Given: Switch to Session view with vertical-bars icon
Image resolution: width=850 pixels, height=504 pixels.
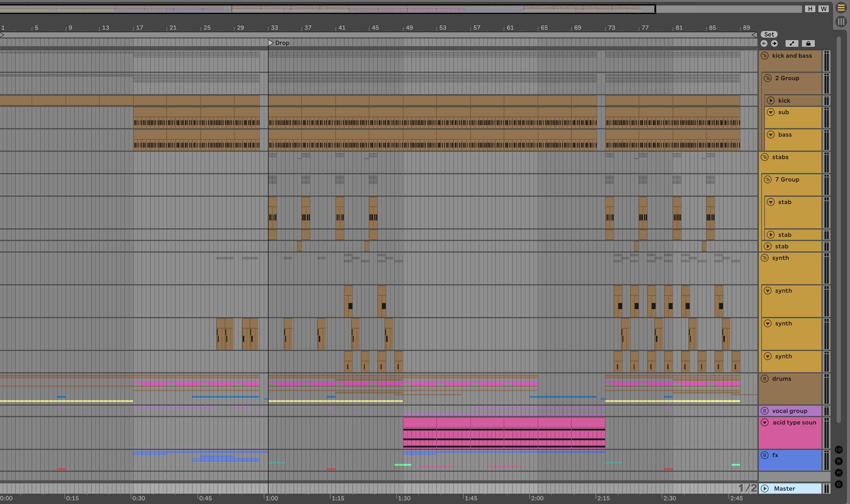Looking at the screenshot, I should [841, 22].
